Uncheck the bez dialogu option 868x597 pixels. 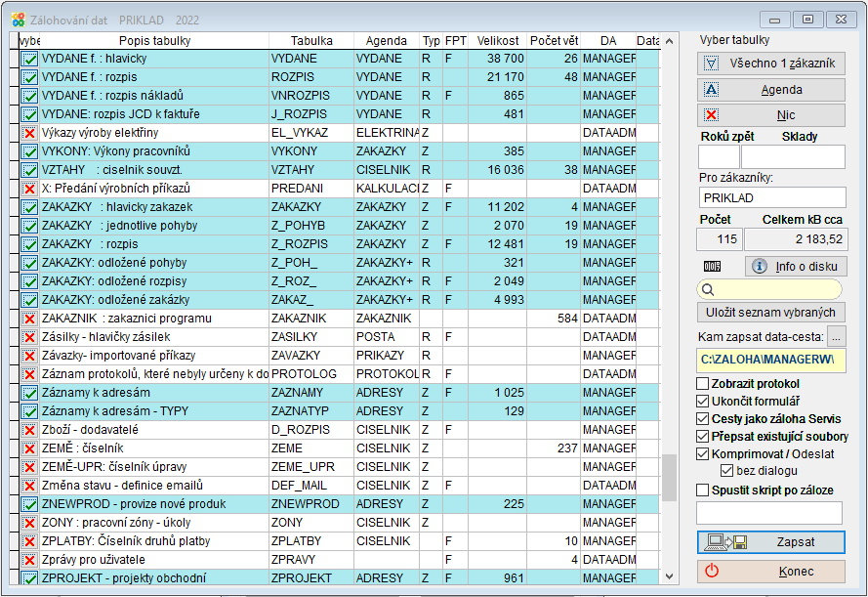(726, 471)
